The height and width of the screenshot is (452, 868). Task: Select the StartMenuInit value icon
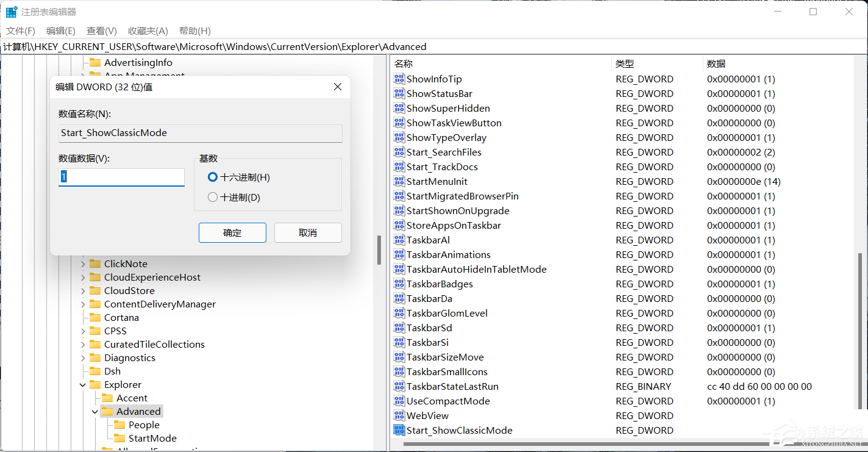tap(399, 181)
